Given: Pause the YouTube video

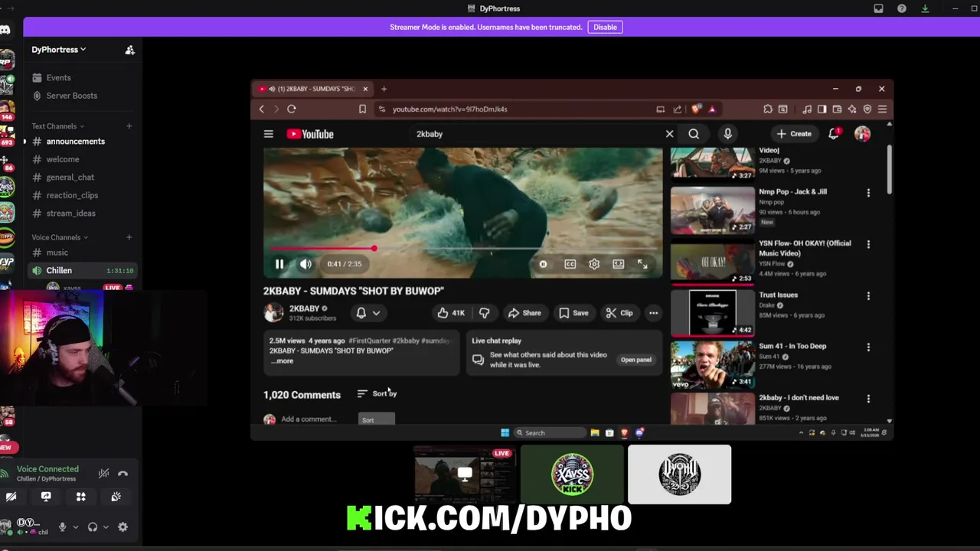Looking at the screenshot, I should [279, 264].
